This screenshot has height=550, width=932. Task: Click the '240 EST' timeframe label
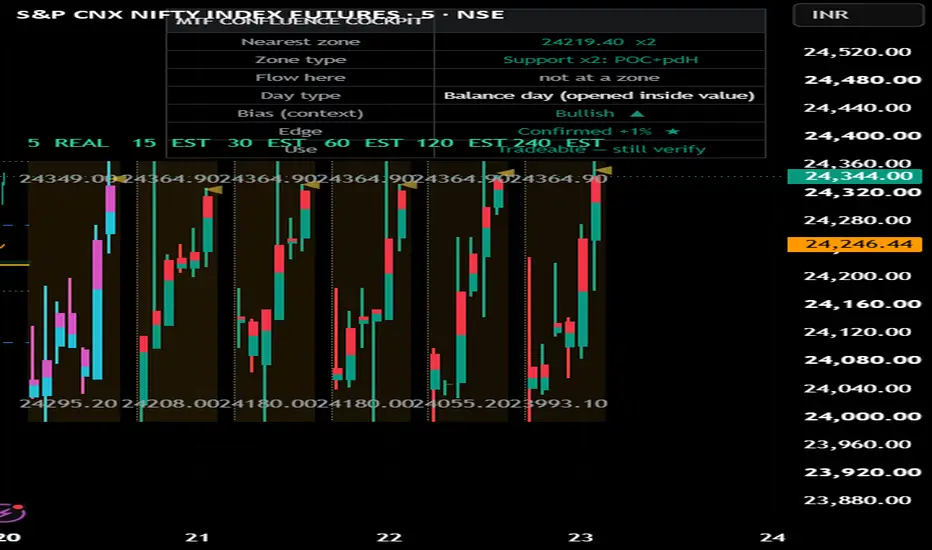coord(559,143)
